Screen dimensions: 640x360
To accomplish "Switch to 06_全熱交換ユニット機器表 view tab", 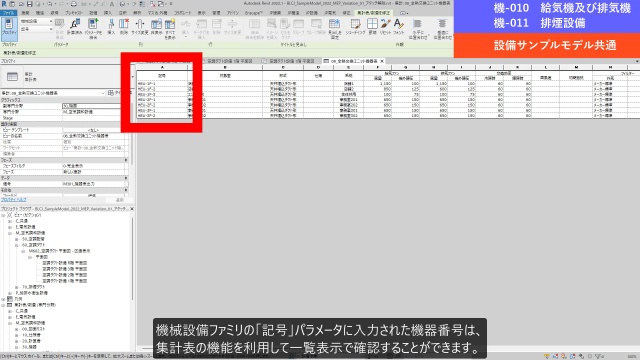I will click(353, 61).
